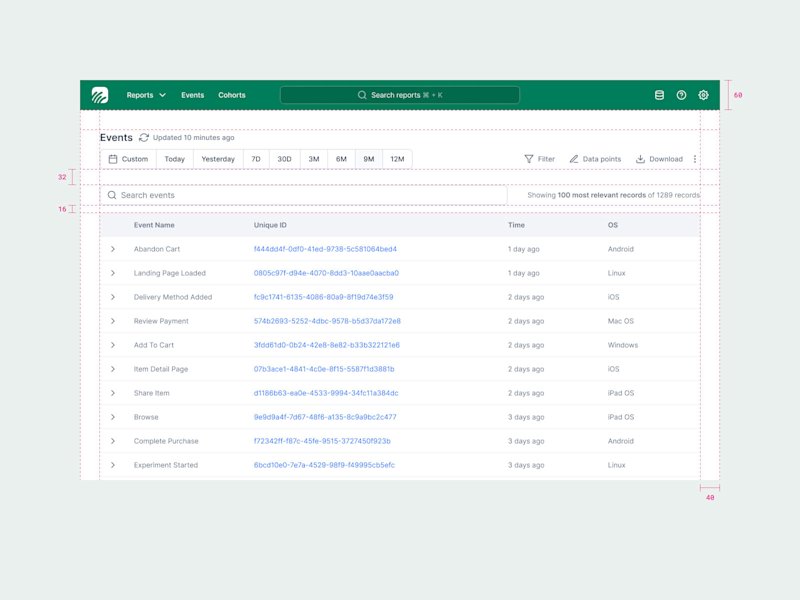Select the Custom date range
The height and width of the screenshot is (600, 800).
pos(129,159)
